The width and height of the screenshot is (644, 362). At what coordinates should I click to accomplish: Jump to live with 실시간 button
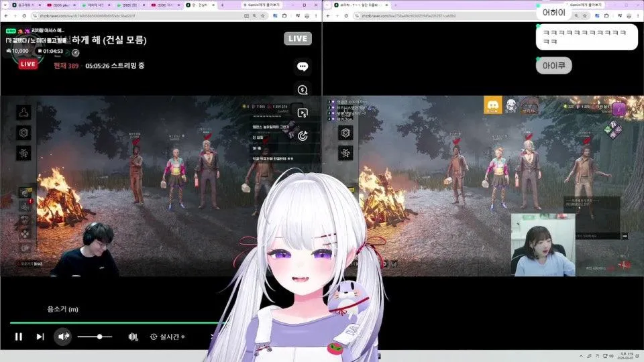[167, 337]
